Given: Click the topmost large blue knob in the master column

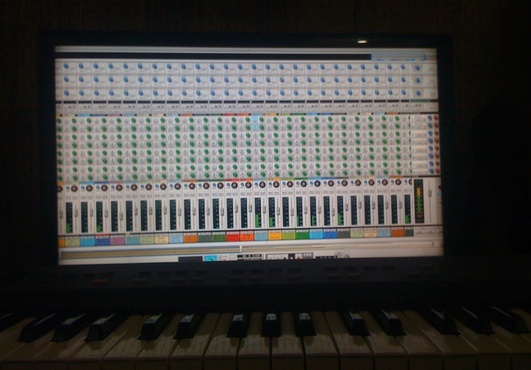Looking at the screenshot, I should pos(418,69).
